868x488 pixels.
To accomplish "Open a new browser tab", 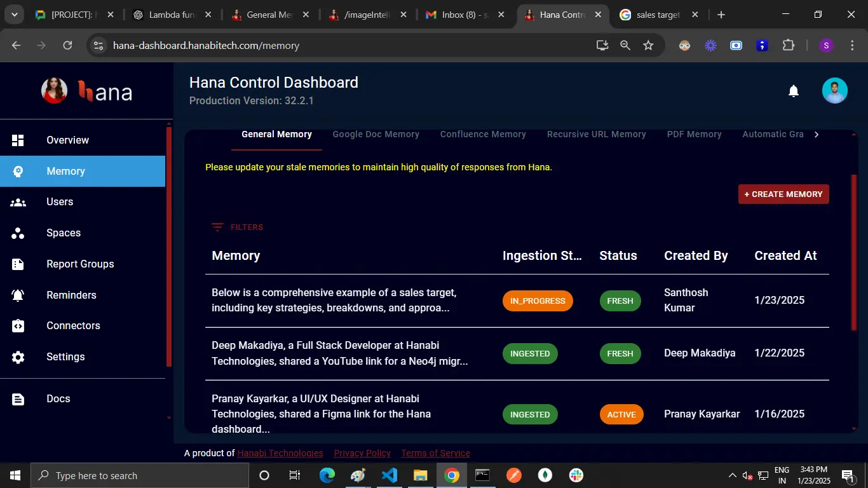I will click(721, 15).
